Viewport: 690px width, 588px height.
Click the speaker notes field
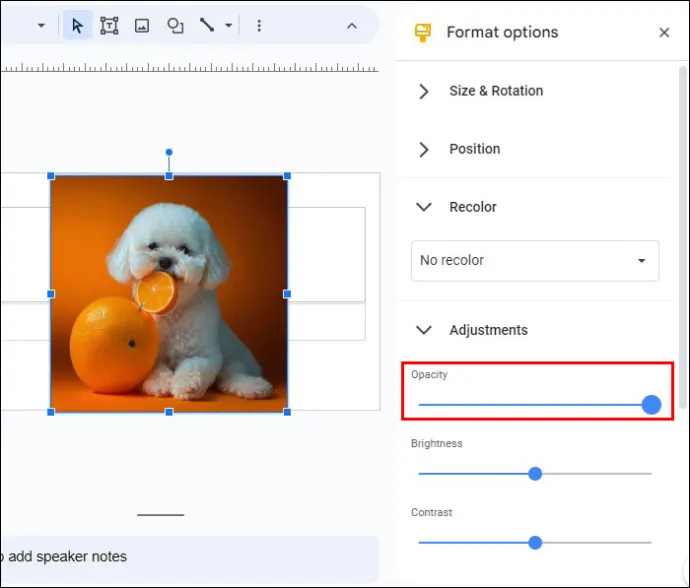pos(189,559)
